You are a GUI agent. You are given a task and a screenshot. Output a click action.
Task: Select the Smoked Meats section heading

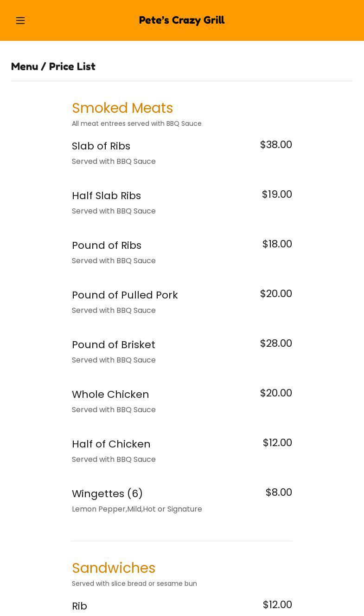coord(122,108)
